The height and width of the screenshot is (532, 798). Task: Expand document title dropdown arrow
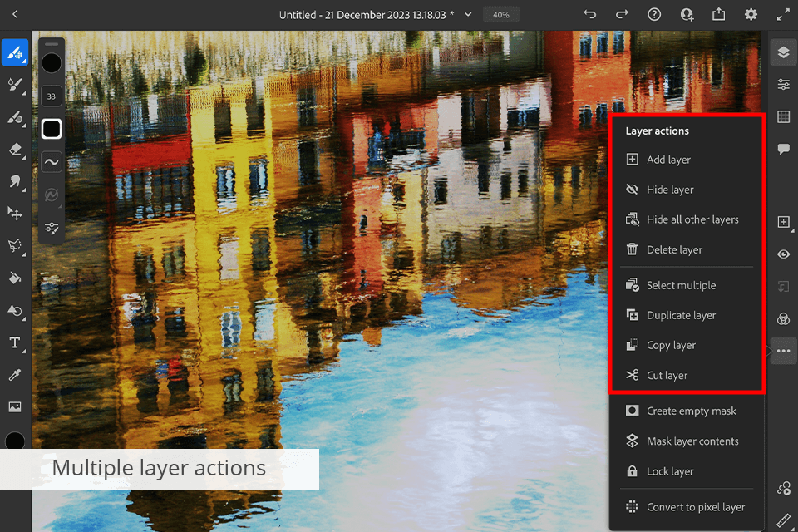(468, 14)
